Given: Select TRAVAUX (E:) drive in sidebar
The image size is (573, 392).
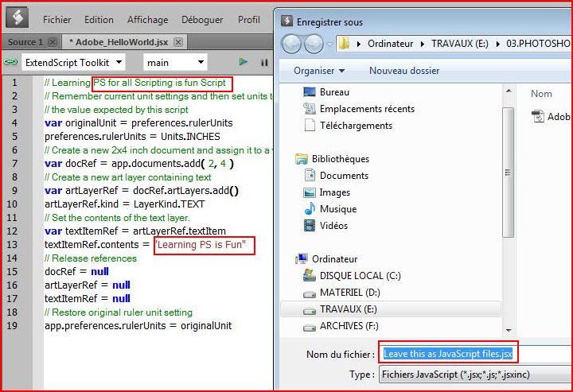Looking at the screenshot, I should tap(346, 309).
